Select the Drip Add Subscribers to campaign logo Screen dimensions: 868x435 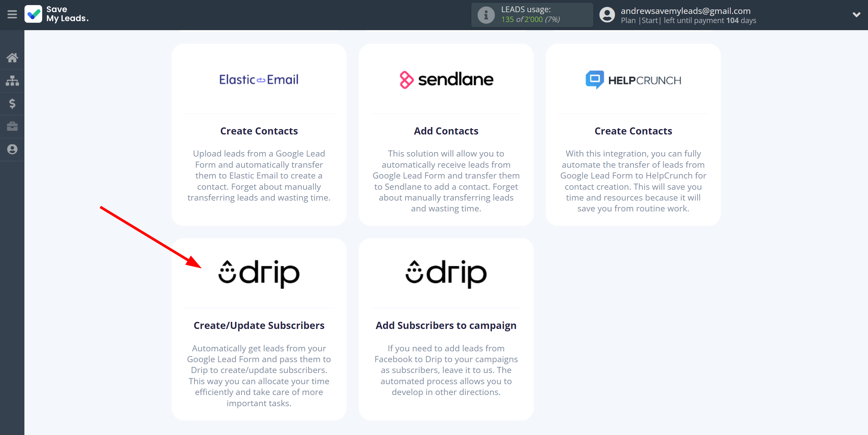(x=446, y=274)
